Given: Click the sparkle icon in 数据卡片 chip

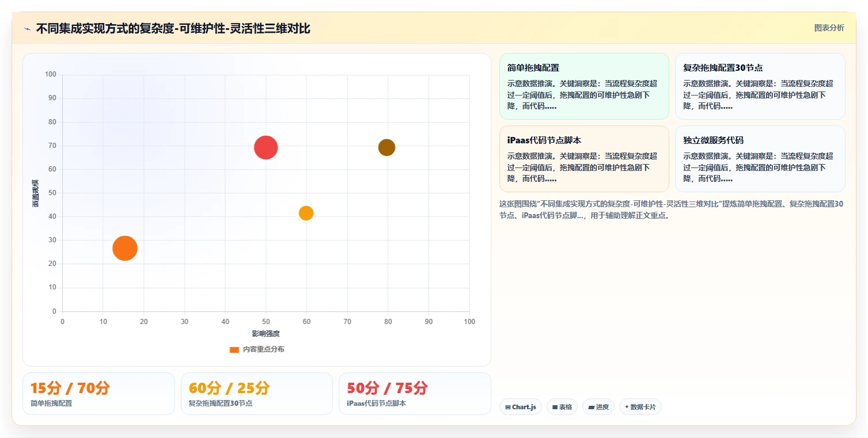Looking at the screenshot, I should pos(627,407).
